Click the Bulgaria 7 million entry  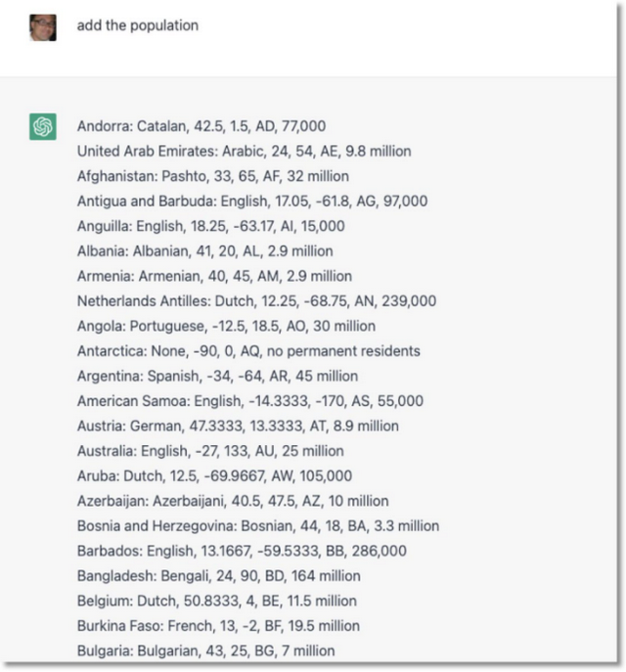pyautogui.click(x=205, y=650)
